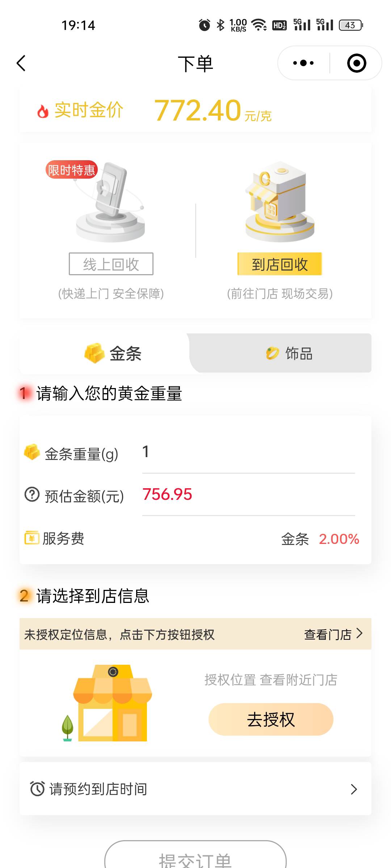Go back using the back arrow
The width and height of the screenshot is (391, 868).
click(x=21, y=63)
